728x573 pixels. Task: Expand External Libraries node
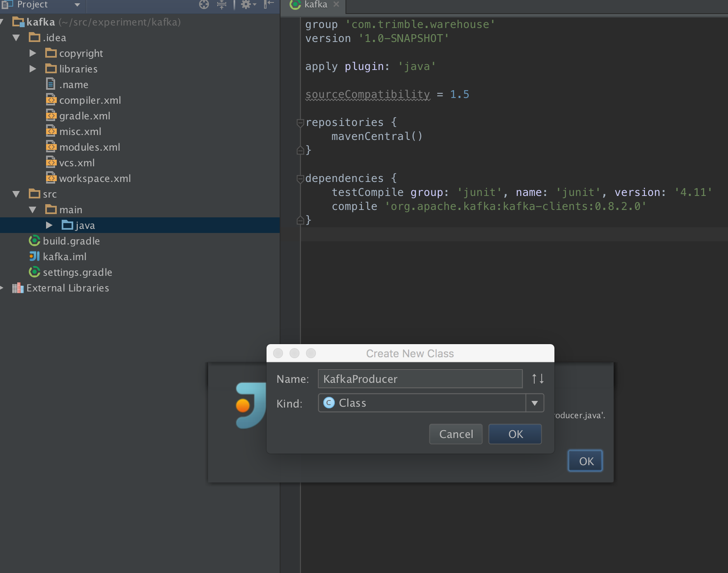(2, 288)
